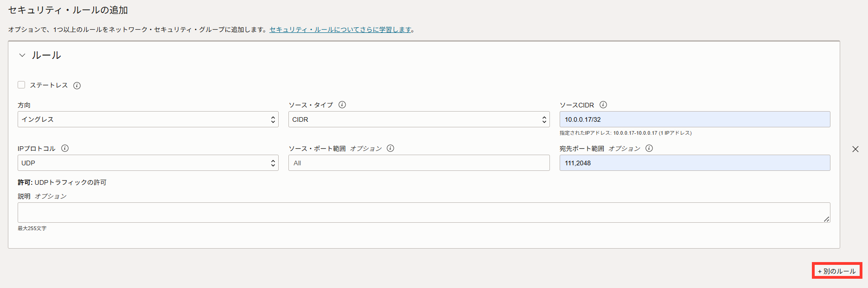868x288 pixels.
Task: Click the ソースCIDR field with 10.0.0.17/32
Action: coord(695,119)
